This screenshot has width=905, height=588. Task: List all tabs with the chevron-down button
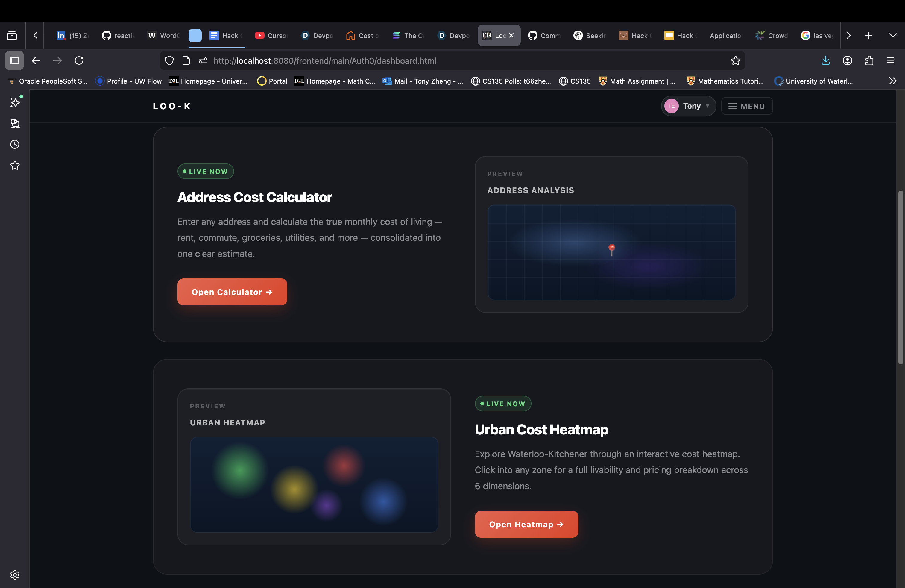pyautogui.click(x=892, y=35)
